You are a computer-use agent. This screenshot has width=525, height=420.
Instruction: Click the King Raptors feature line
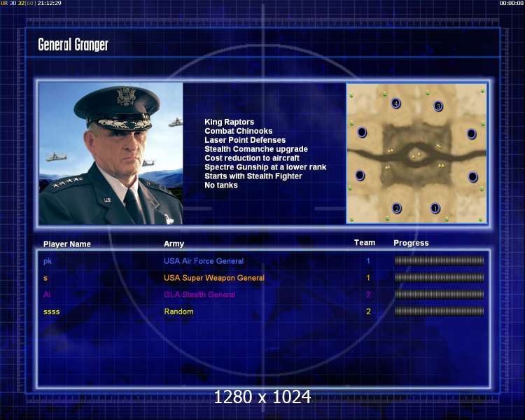pos(230,122)
